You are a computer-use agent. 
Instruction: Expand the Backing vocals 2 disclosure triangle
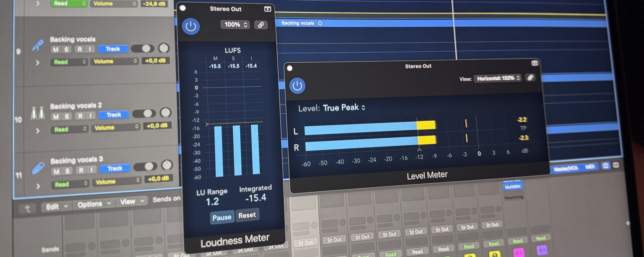[38, 130]
